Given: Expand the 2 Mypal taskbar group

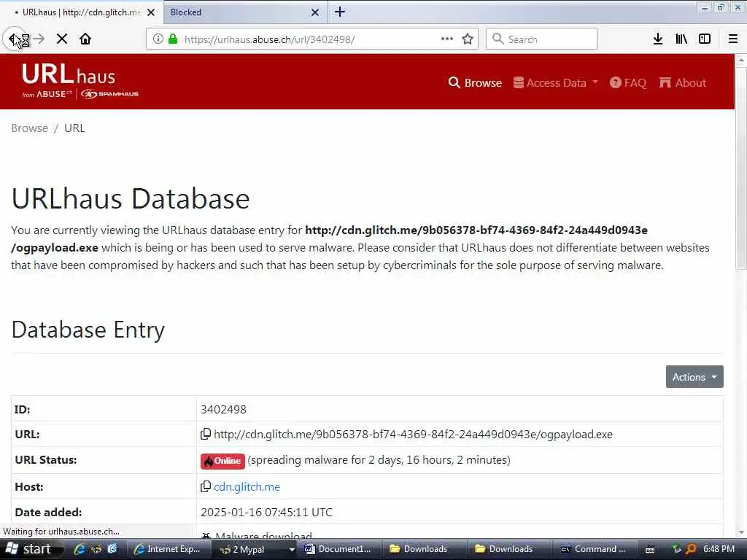Looking at the screenshot, I should click(x=258, y=549).
